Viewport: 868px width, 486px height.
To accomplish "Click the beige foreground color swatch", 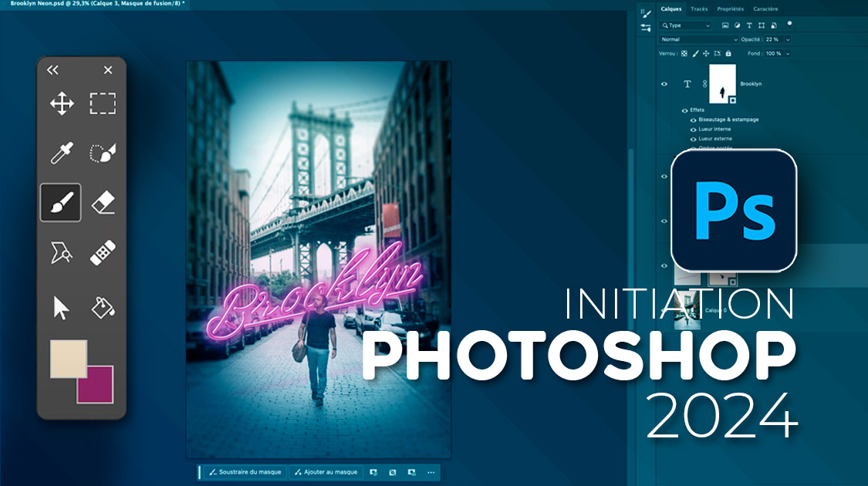I will [69, 359].
